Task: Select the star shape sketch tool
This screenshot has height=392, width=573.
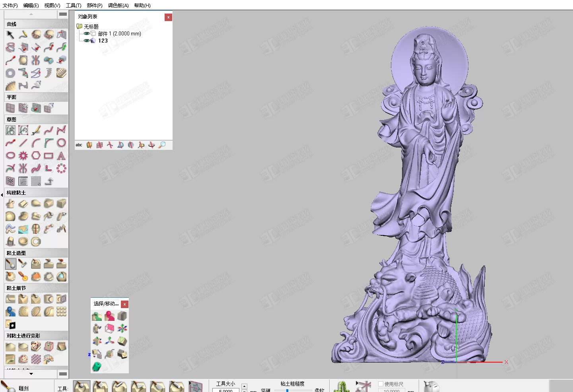Action: tap(23, 155)
